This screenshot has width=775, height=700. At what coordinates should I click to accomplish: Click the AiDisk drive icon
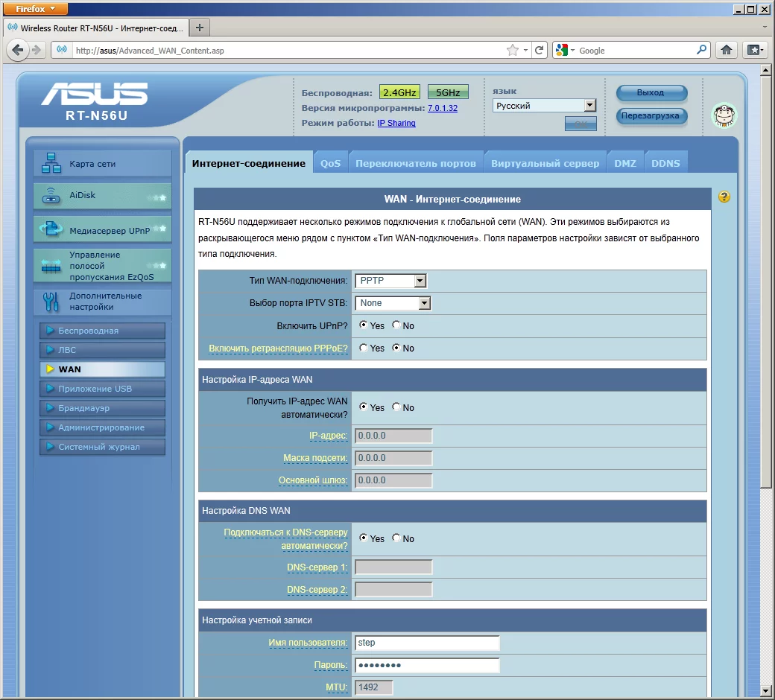(51, 196)
